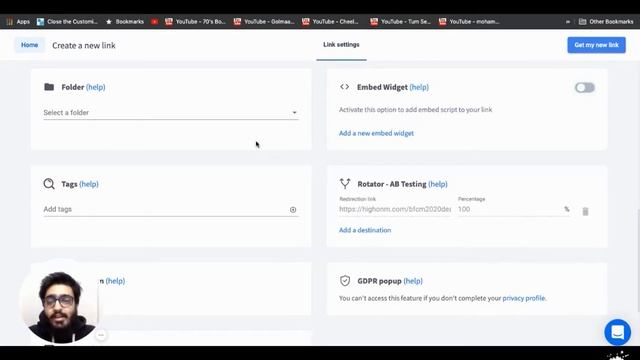Go to the Home button
The image size is (640, 360).
coord(29,45)
